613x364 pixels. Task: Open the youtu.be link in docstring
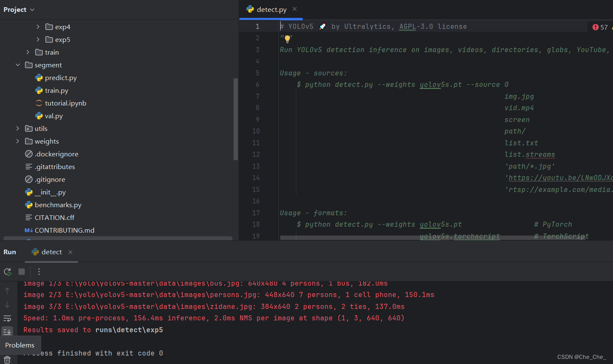[560, 178]
